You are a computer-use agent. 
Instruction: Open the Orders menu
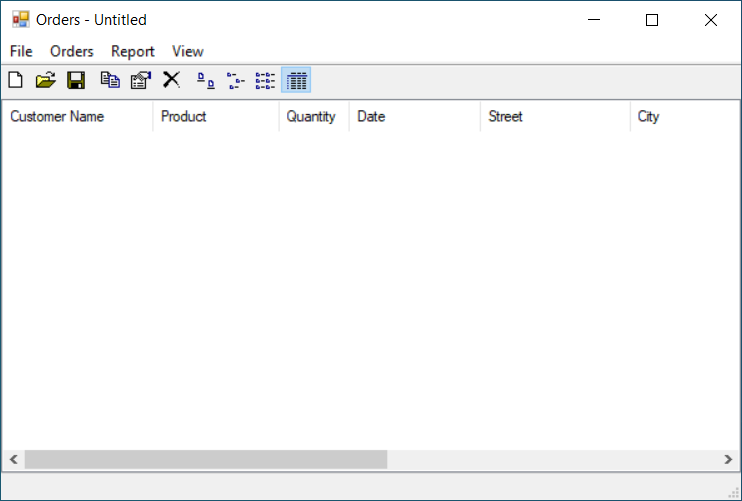72,51
